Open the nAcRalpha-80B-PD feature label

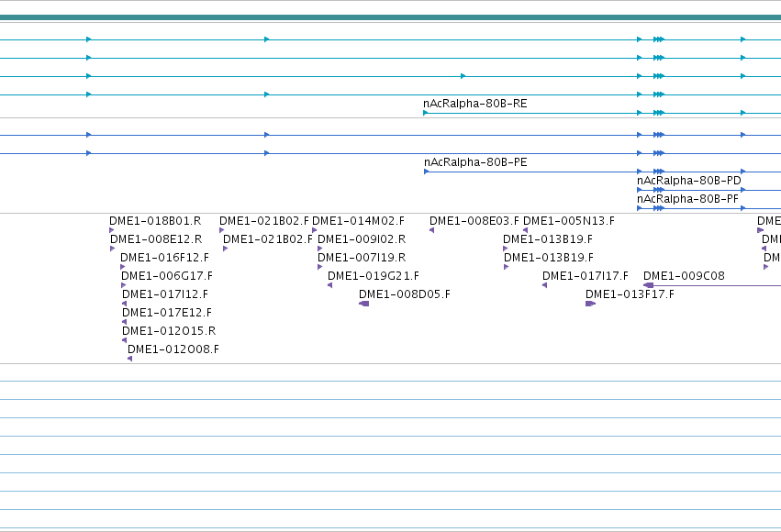(689, 181)
